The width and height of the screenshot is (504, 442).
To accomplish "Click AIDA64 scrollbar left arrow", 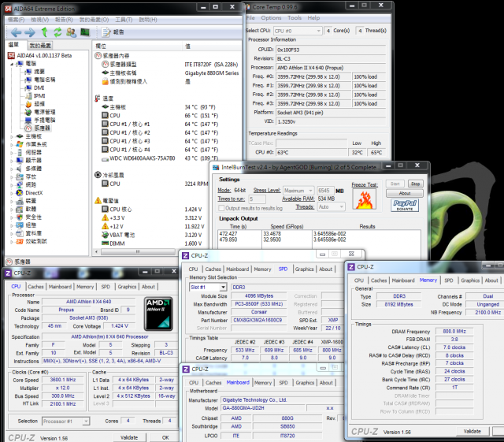I will click(x=96, y=252).
